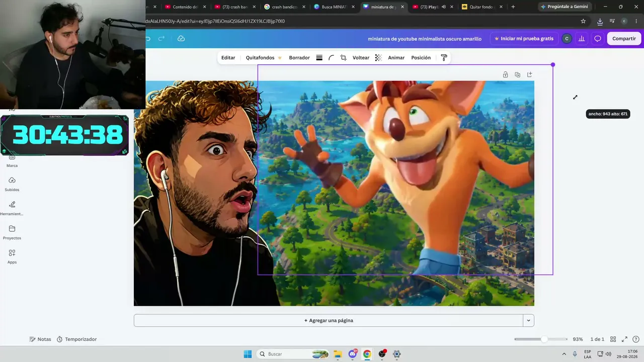644x362 pixels.
Task: Mute the Playlist tab audio icon
Action: coord(444,7)
